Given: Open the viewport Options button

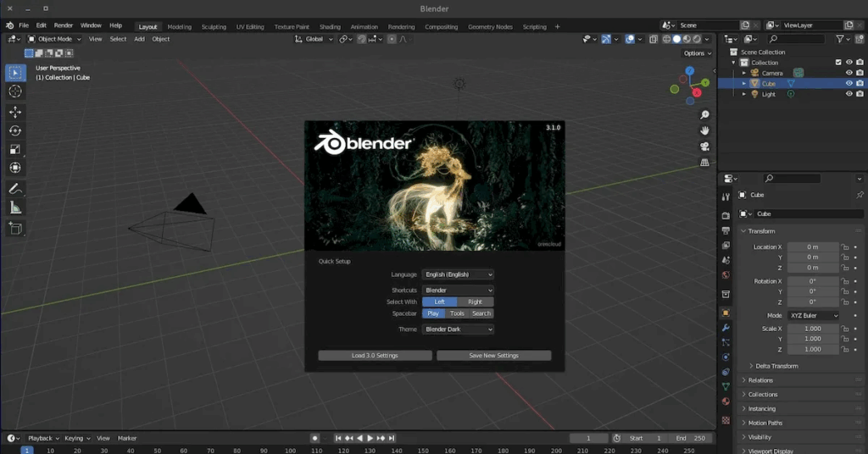Looking at the screenshot, I should click(x=697, y=53).
